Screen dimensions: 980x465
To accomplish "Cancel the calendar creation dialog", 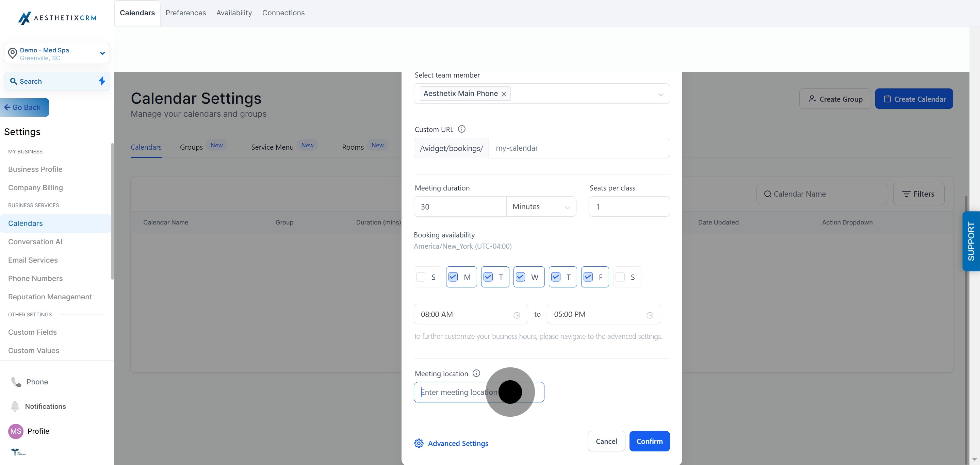I will pos(606,442).
